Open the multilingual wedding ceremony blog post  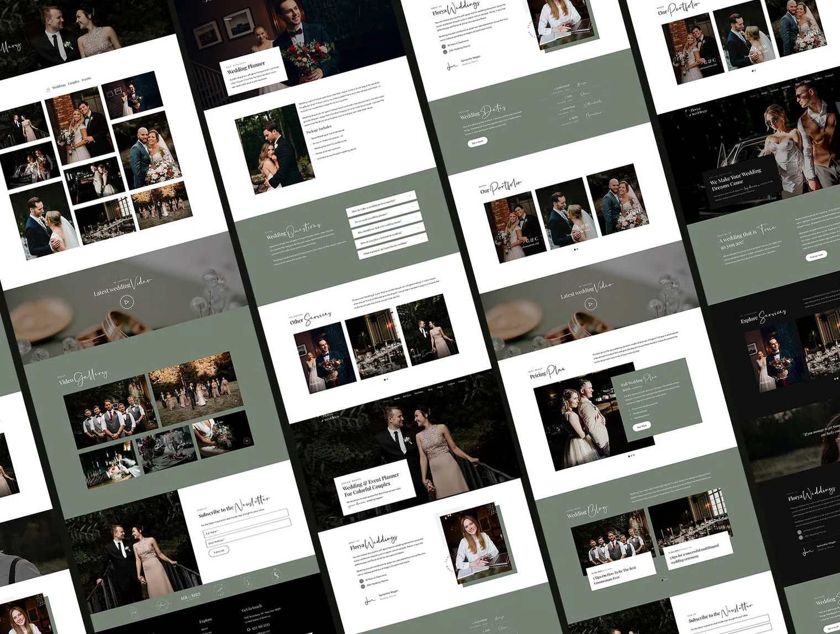(694, 553)
